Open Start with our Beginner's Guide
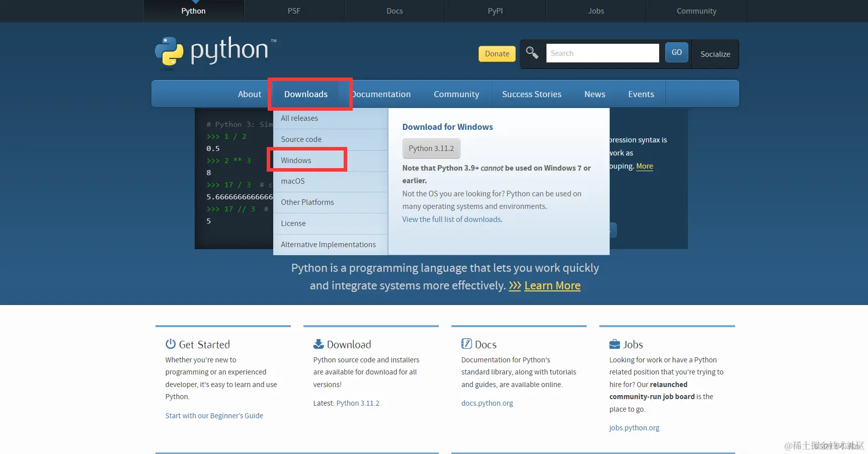The height and width of the screenshot is (454, 868). [x=214, y=416]
